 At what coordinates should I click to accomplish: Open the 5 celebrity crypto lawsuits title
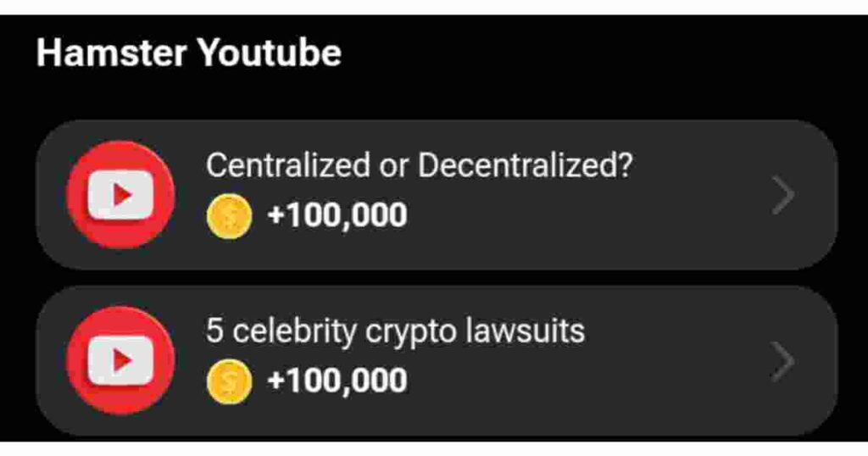tap(395, 331)
